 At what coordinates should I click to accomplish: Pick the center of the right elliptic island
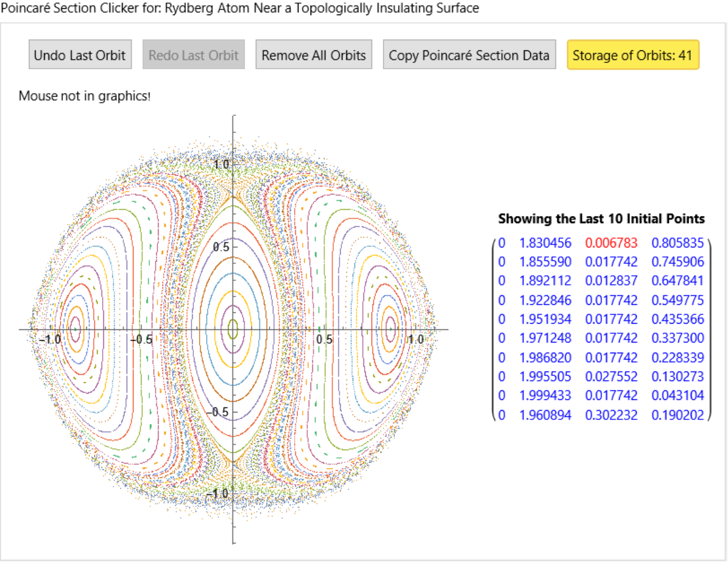click(392, 328)
